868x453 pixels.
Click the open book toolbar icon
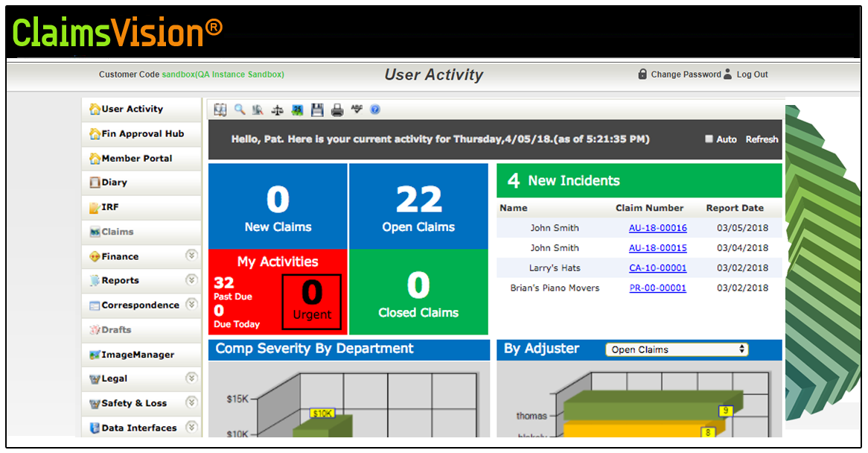point(220,110)
